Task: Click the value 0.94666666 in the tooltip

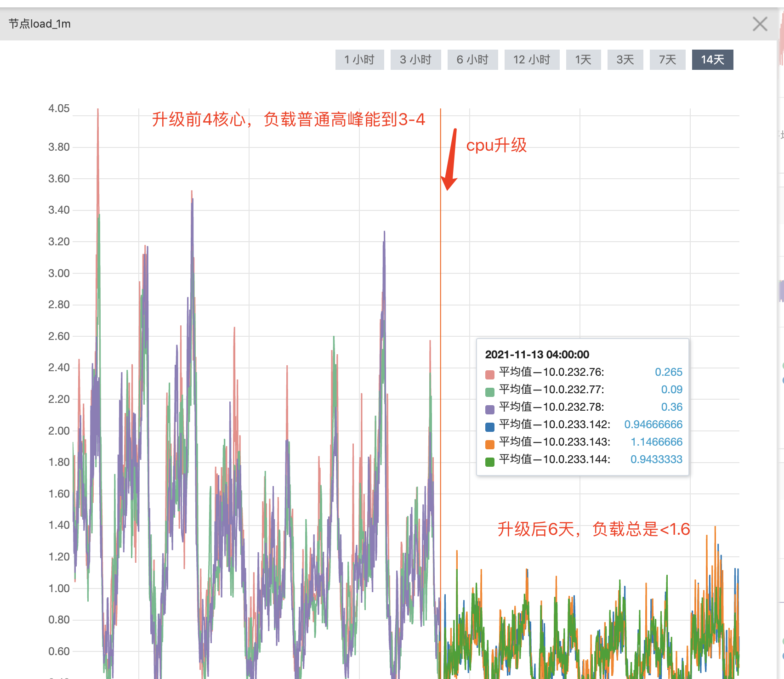Action: [x=653, y=424]
